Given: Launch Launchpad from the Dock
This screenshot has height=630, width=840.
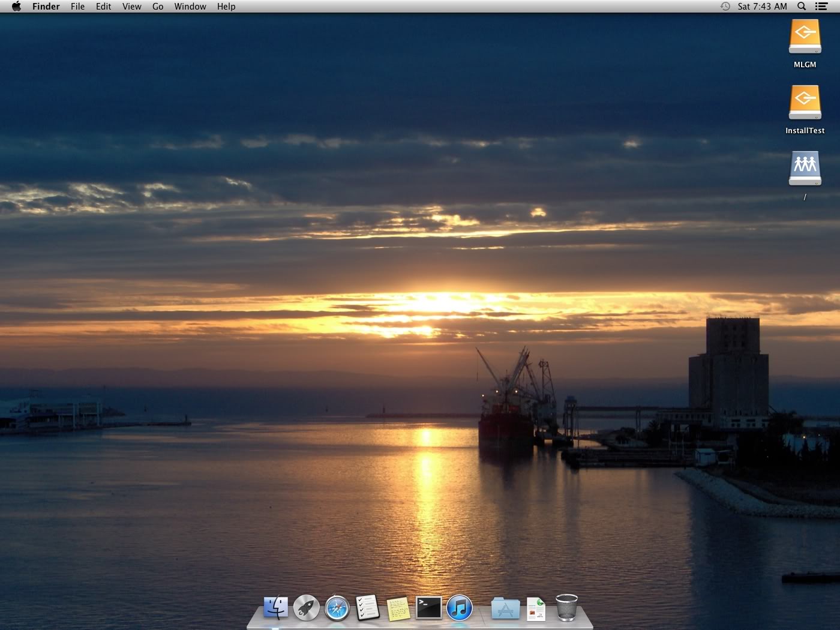Looking at the screenshot, I should 307,608.
